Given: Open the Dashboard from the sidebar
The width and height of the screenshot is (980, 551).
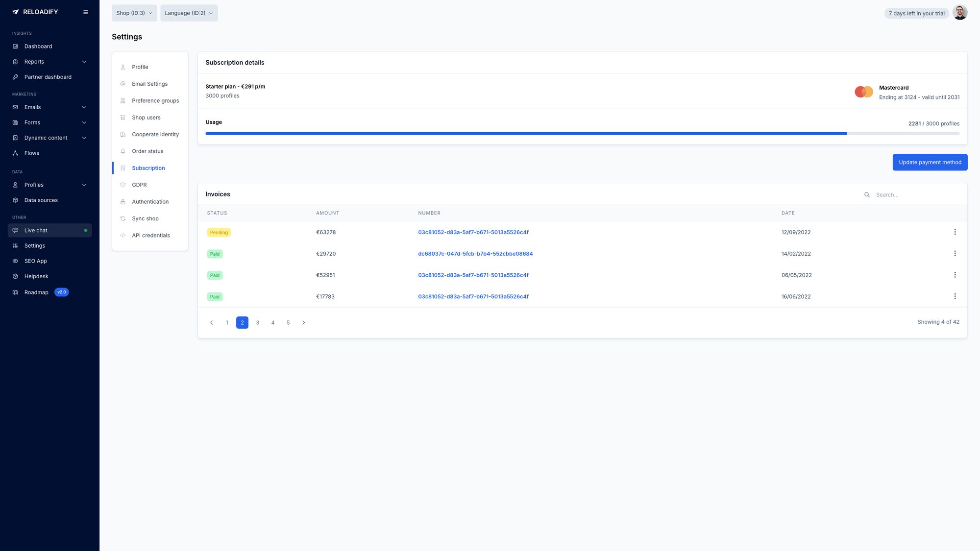Looking at the screenshot, I should (x=38, y=46).
